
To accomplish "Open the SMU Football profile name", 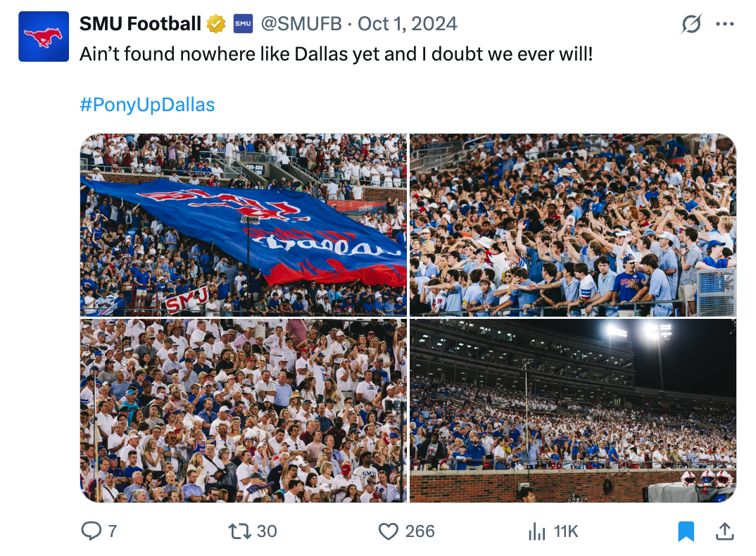I will click(x=140, y=24).
